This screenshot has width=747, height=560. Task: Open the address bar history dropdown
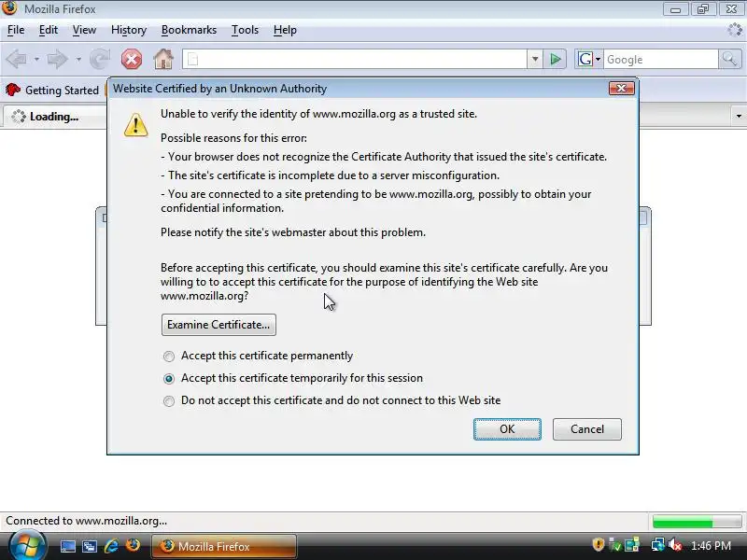coord(535,60)
